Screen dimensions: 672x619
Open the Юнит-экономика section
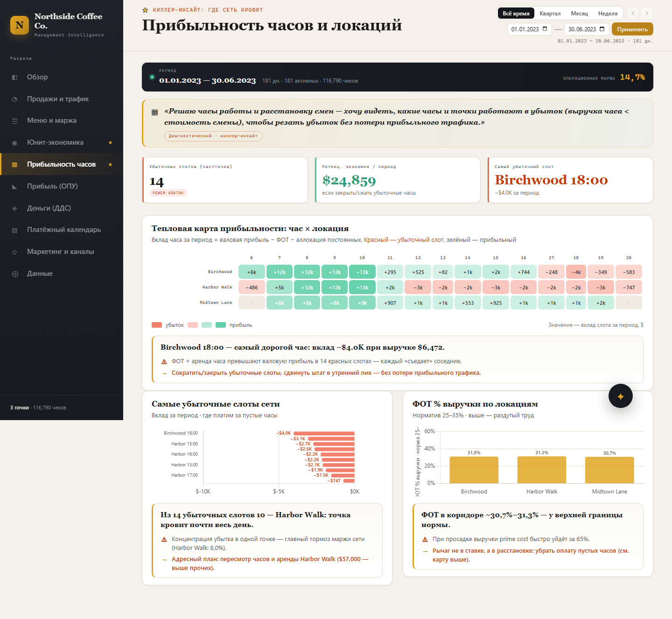coord(62,142)
